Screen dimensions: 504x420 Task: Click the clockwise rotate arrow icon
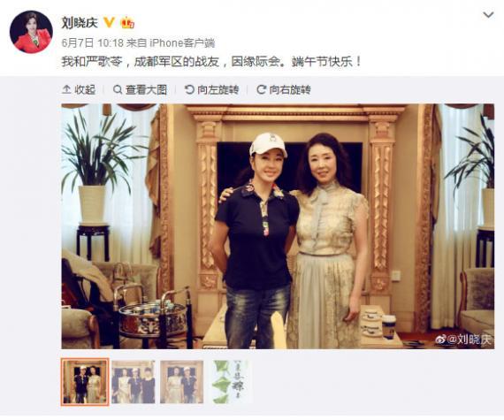[262, 89]
